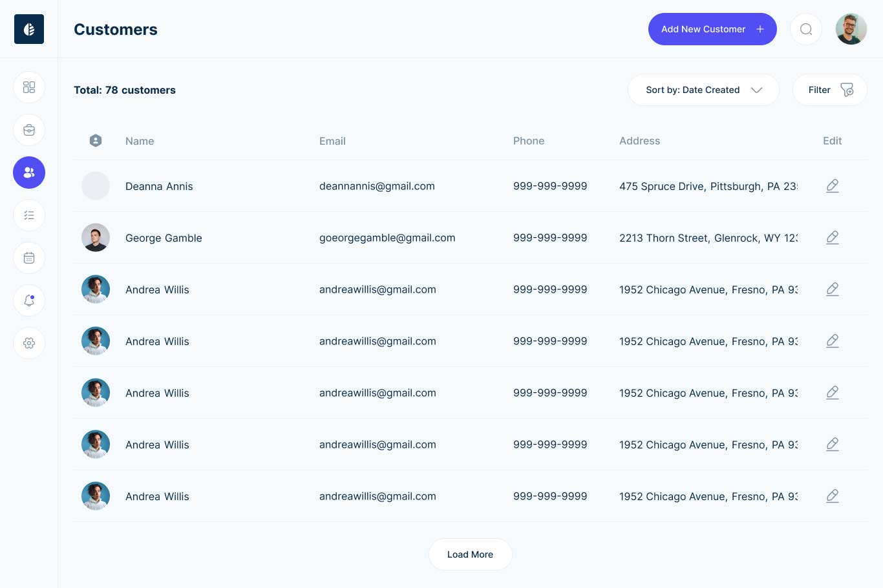This screenshot has width=883, height=588.
Task: Open settings gear icon in sidebar
Action: 29,343
